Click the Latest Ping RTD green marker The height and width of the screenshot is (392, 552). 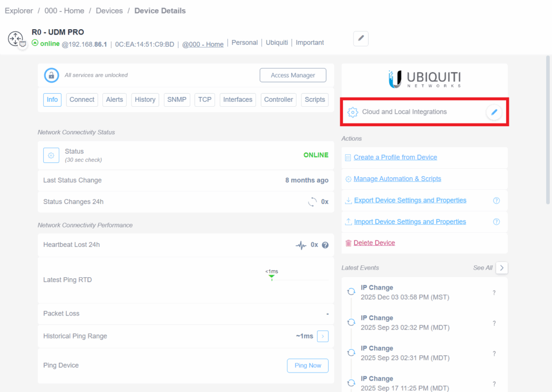272,276
